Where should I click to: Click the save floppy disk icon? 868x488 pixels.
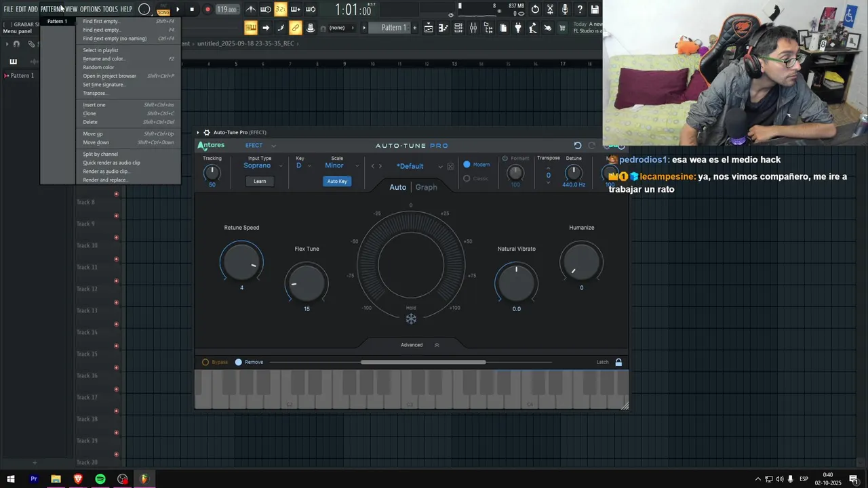click(x=595, y=9)
